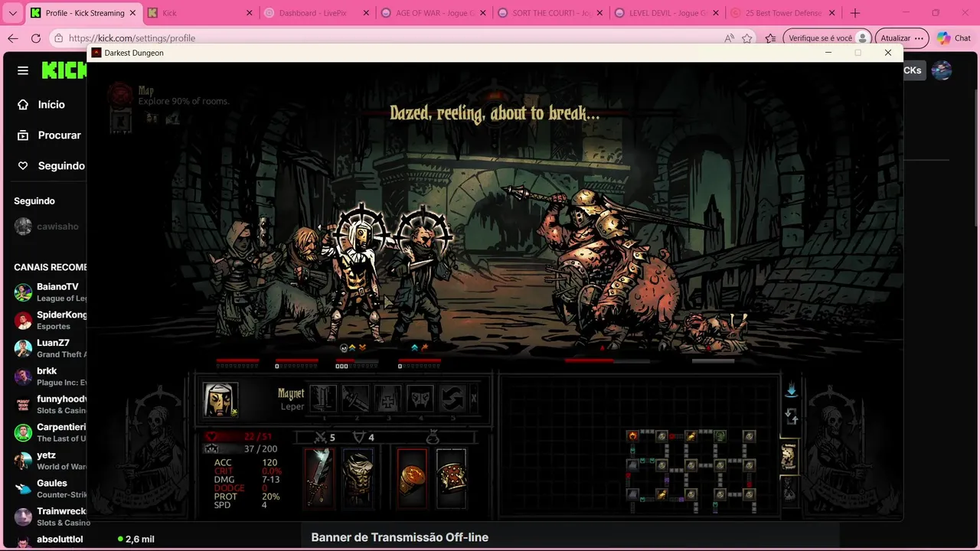Open the tab search dropdown arrow

12,13
